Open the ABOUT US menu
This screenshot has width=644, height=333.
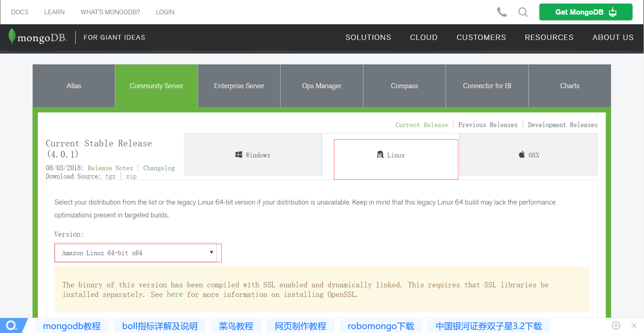click(x=613, y=37)
